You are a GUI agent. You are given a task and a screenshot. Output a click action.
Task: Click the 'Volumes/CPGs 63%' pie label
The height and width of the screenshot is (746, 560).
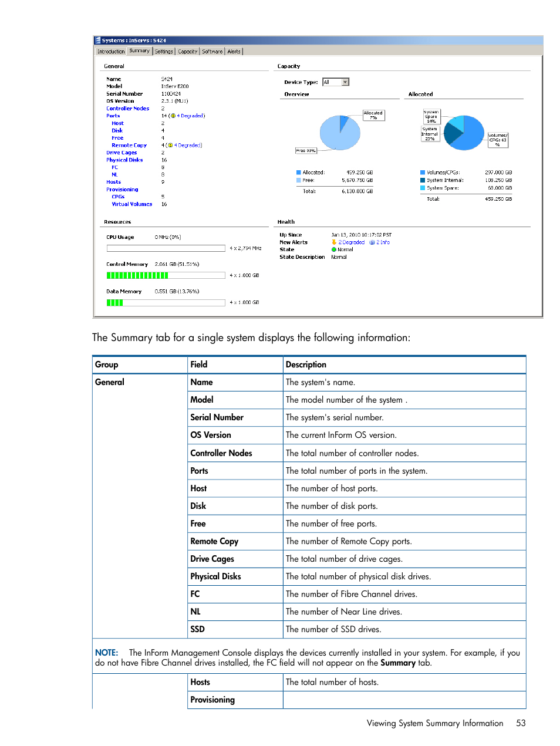click(x=498, y=140)
